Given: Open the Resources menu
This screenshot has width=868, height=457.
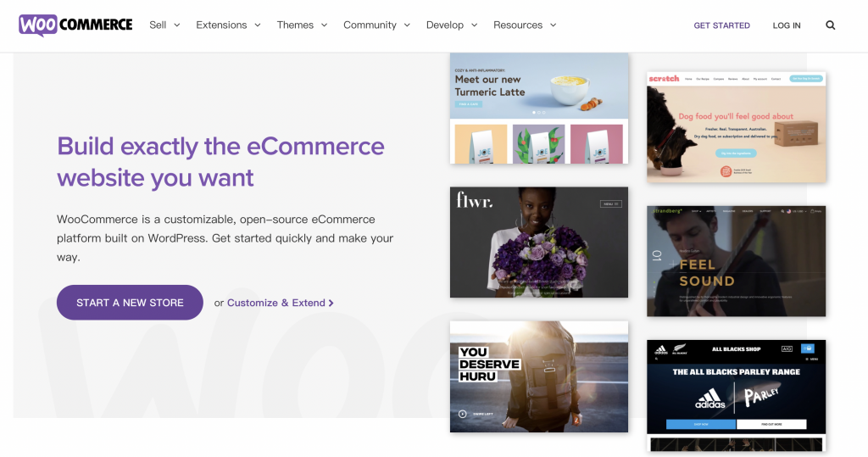Looking at the screenshot, I should pyautogui.click(x=518, y=25).
